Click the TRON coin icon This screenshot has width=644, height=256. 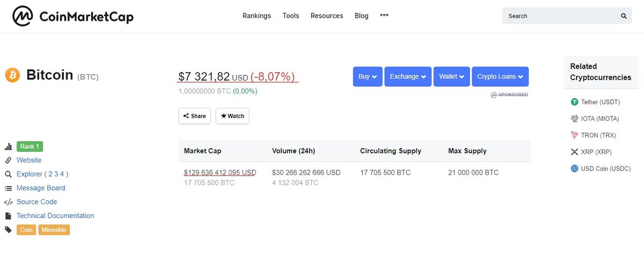(x=574, y=135)
